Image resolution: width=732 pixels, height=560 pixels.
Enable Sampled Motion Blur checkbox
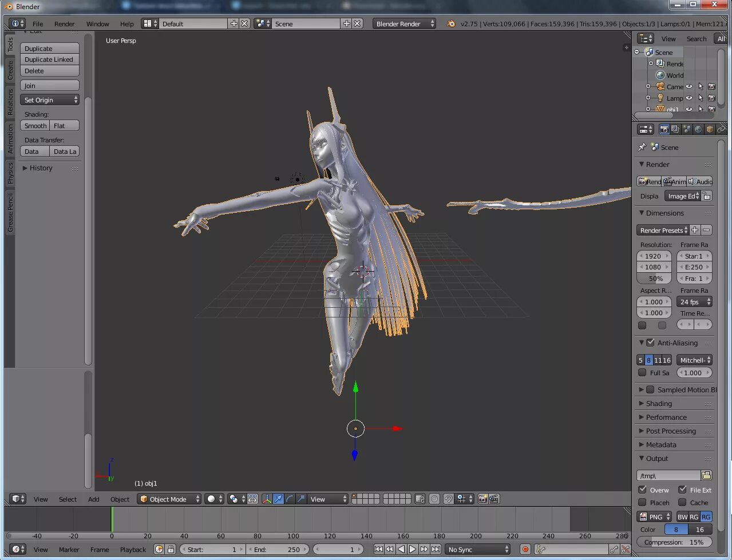[650, 390]
